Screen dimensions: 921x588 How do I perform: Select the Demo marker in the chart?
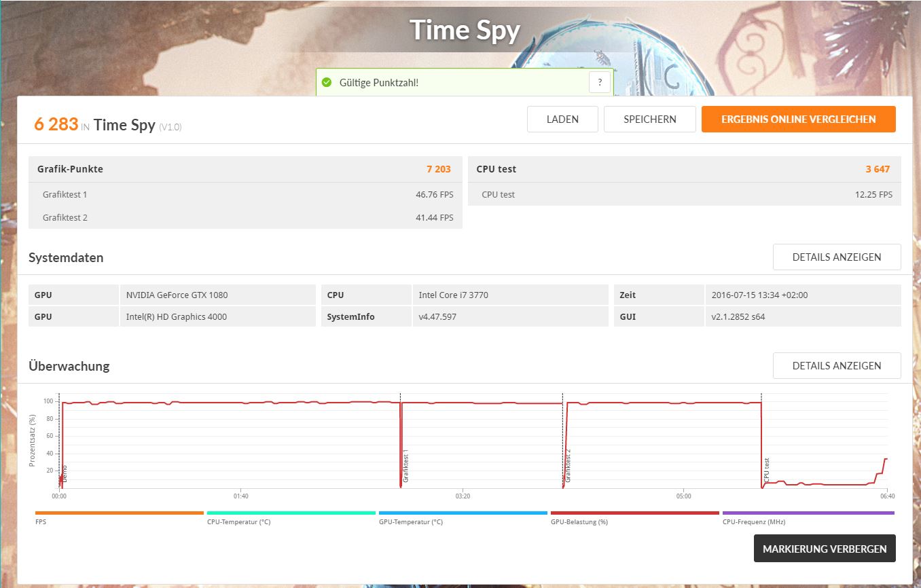pos(65,475)
